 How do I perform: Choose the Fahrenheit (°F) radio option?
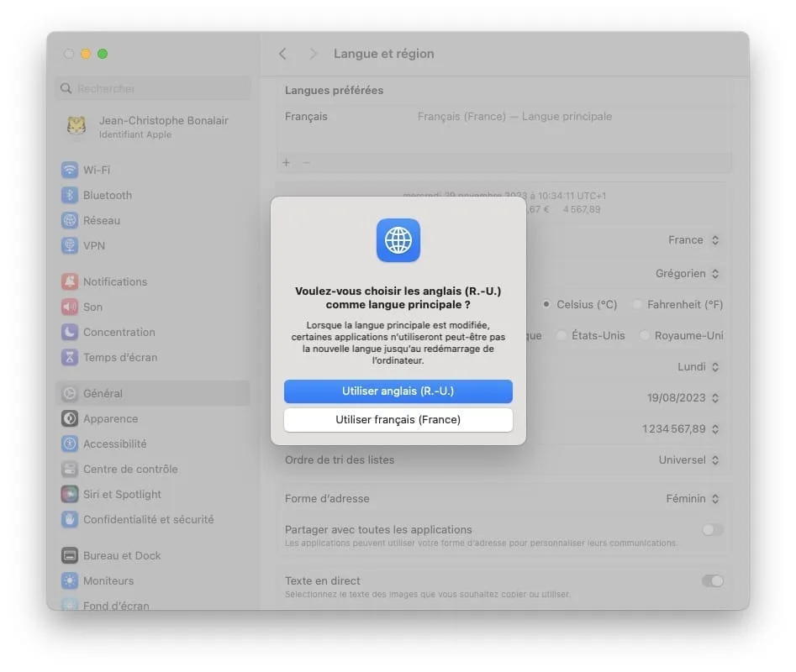(638, 304)
